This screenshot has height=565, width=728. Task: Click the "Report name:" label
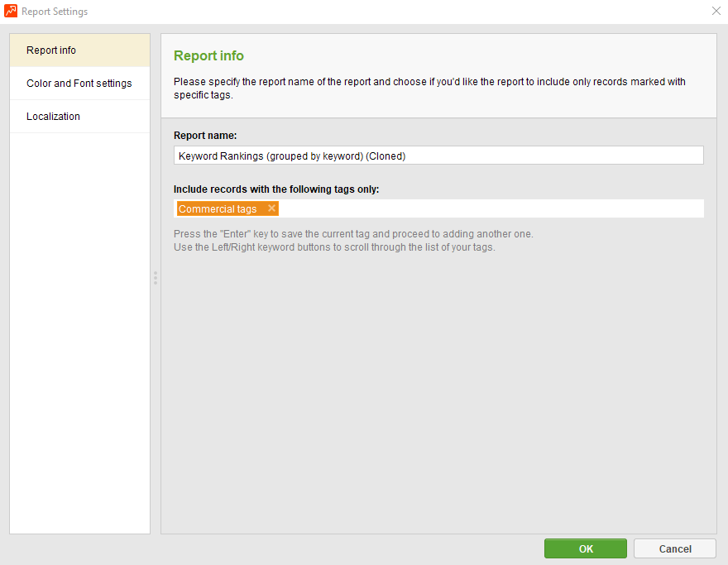pyautogui.click(x=205, y=136)
